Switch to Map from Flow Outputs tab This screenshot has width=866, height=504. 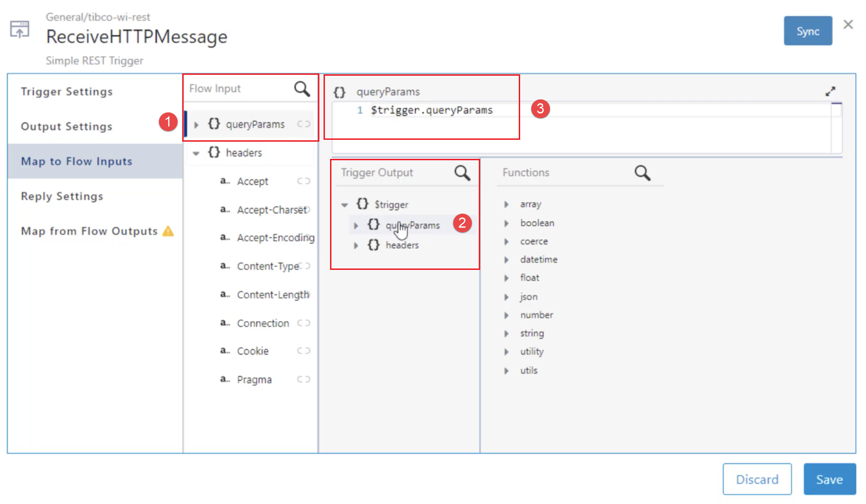coord(95,231)
